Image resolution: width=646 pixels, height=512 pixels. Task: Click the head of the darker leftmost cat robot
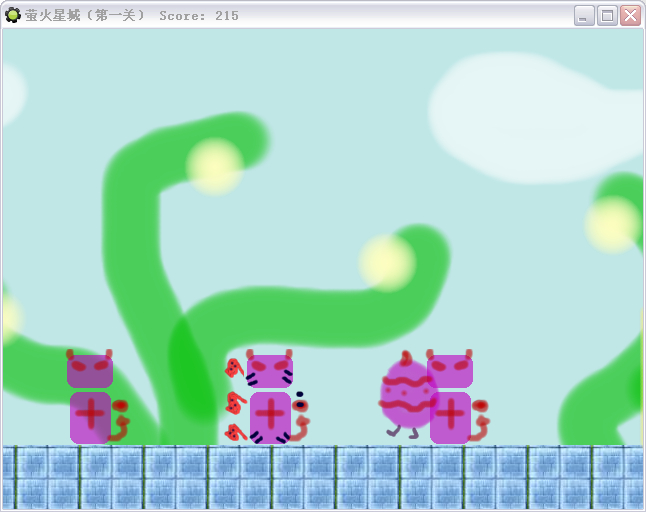(x=90, y=369)
